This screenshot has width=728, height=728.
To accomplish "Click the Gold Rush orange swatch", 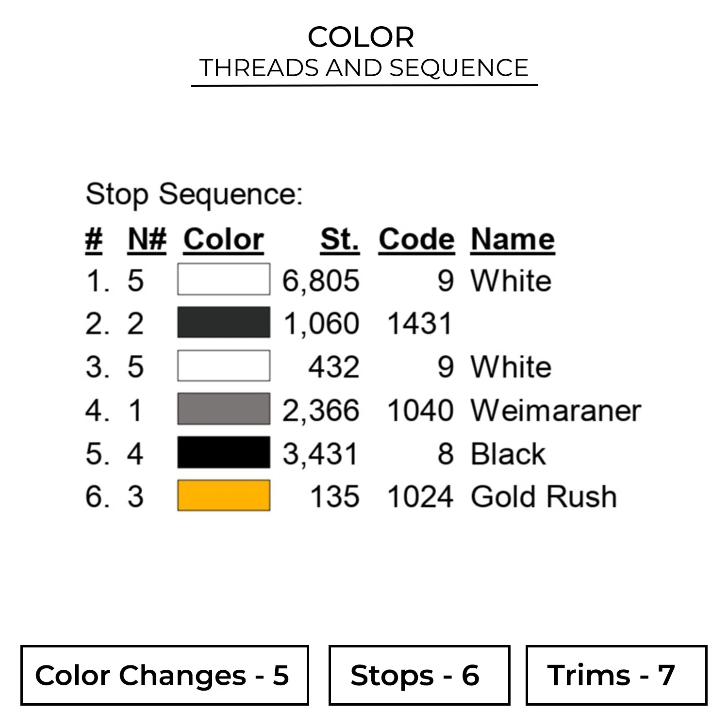I will 223,496.
